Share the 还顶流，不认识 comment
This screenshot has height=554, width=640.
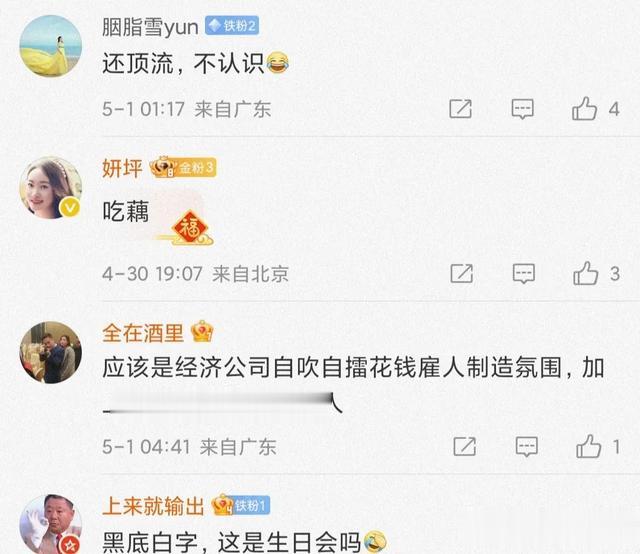point(460,109)
